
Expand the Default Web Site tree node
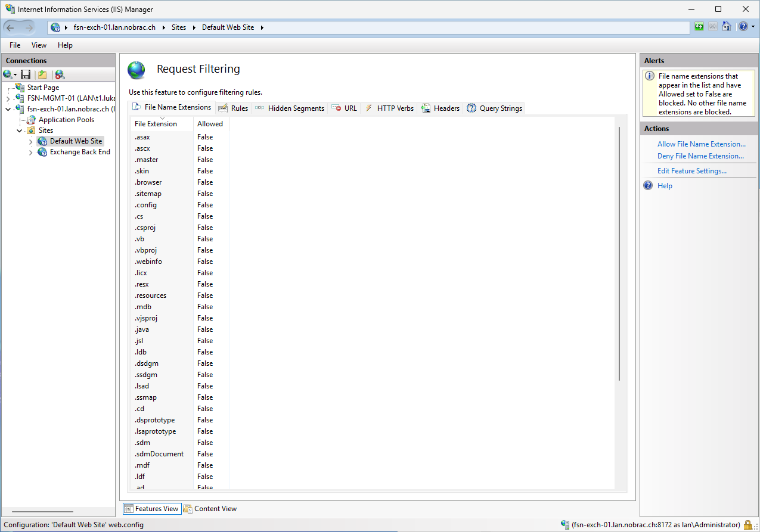[30, 141]
